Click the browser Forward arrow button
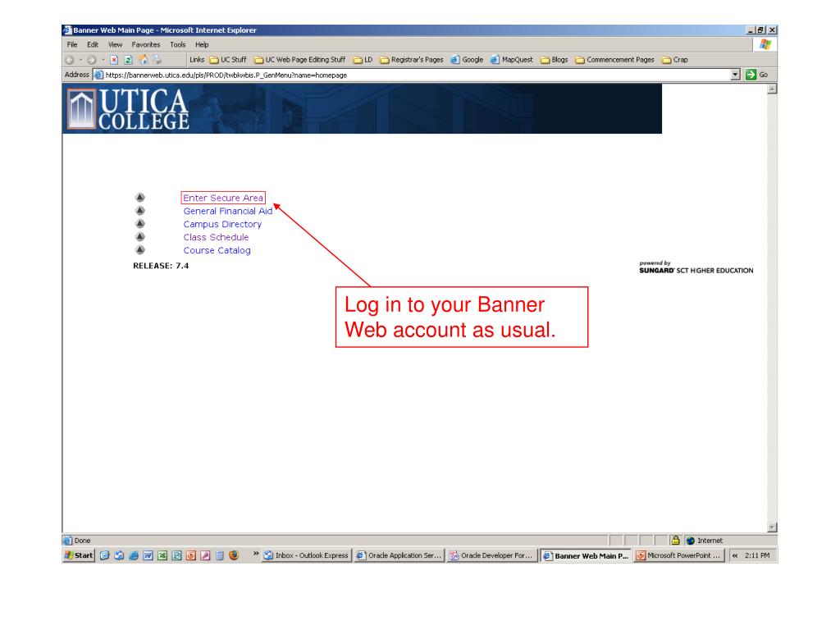The width and height of the screenshot is (840, 630). 92,60
